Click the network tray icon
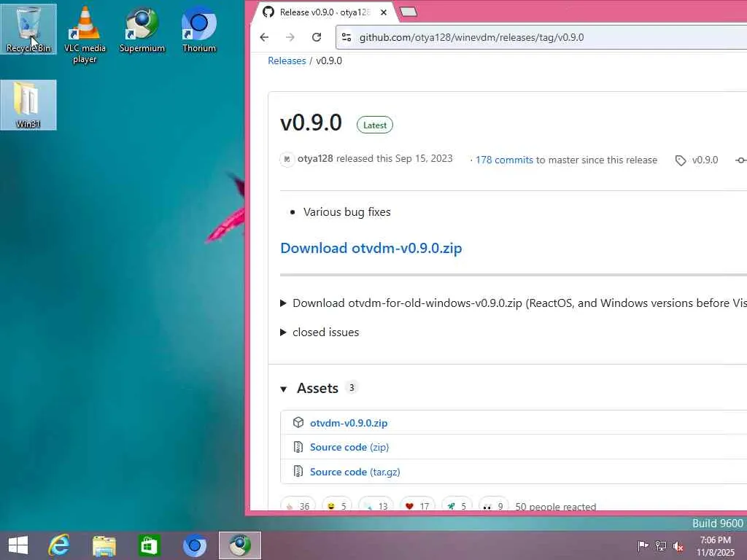The width and height of the screenshot is (747, 560). [660, 545]
